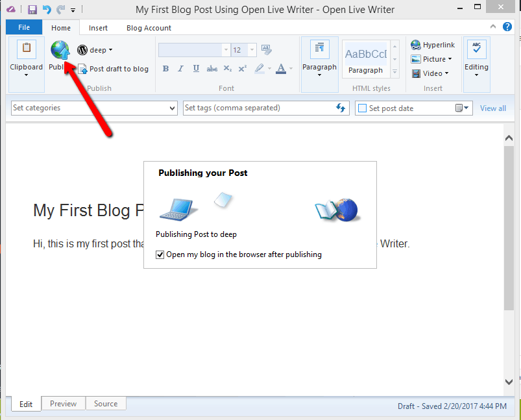Click the Editing spell check icon
This screenshot has height=420, width=521.
(477, 49)
